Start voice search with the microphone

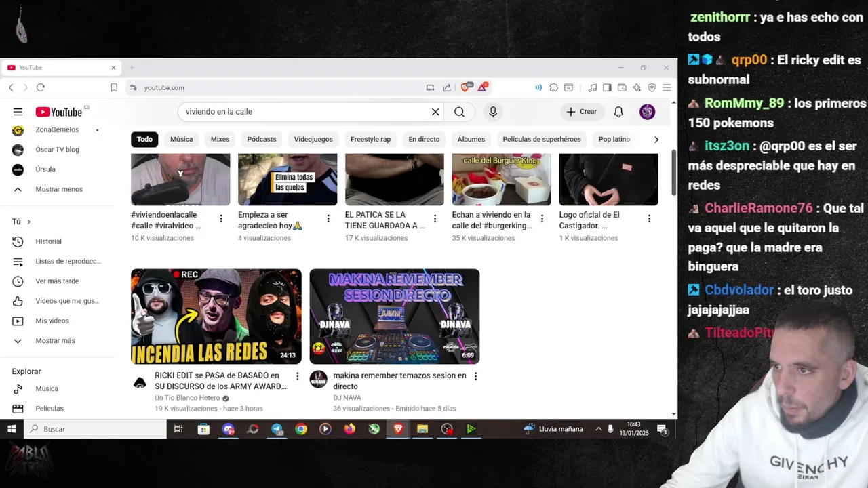click(x=493, y=112)
